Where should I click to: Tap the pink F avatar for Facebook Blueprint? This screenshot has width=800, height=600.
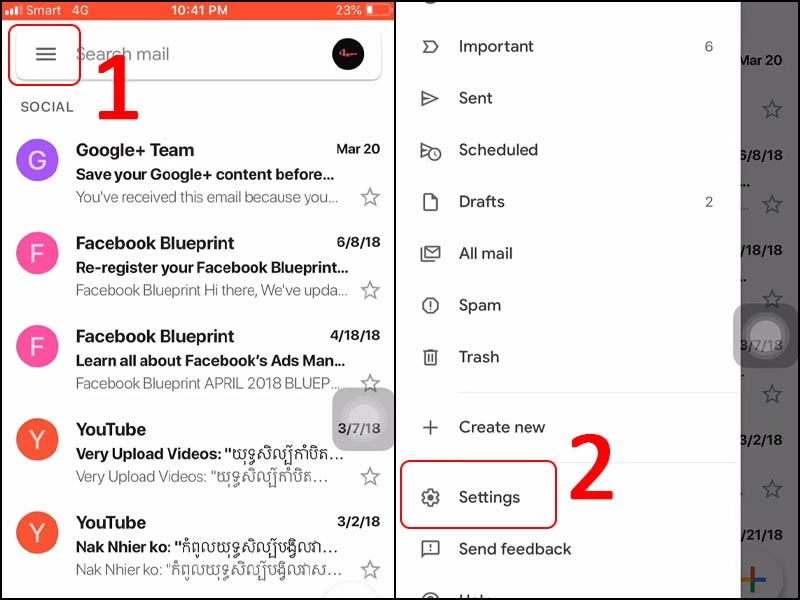pyautogui.click(x=37, y=254)
